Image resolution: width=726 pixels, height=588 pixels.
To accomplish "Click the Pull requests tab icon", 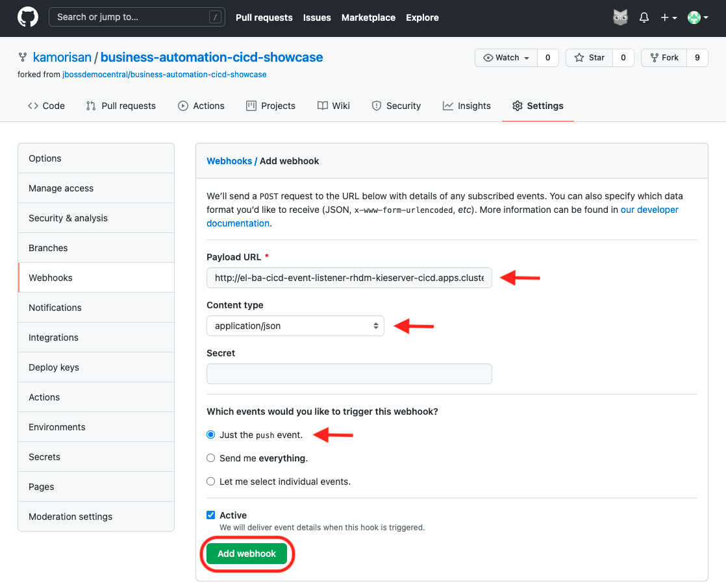I will point(91,106).
